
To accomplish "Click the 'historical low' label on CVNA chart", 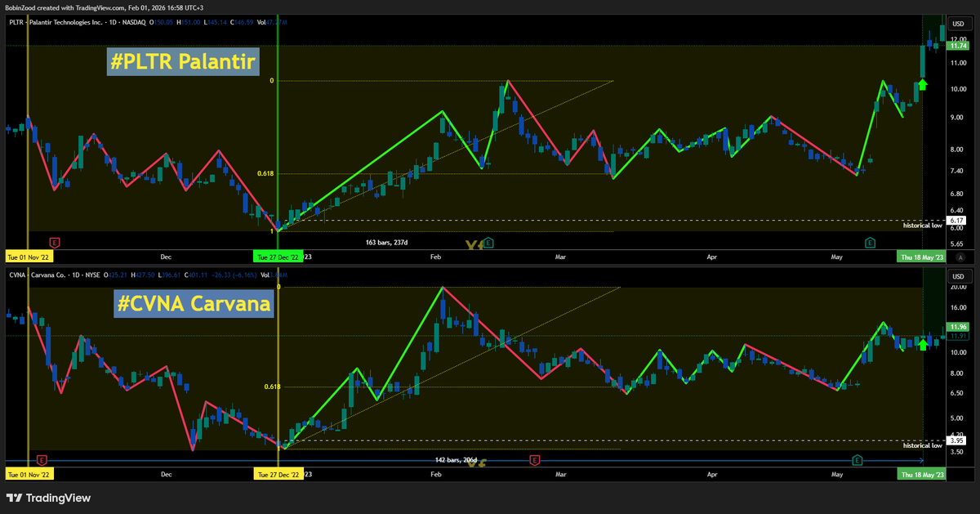I will point(923,445).
